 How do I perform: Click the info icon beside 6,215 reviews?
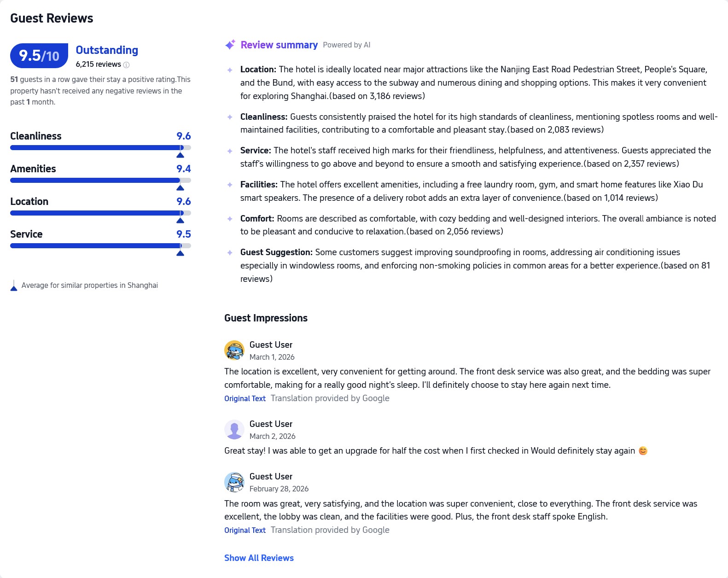(x=127, y=65)
